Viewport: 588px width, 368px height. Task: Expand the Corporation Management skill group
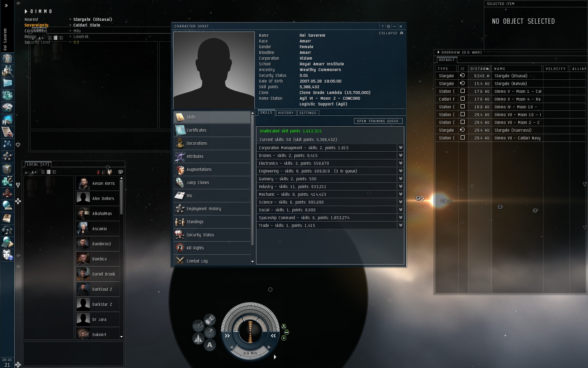point(401,148)
